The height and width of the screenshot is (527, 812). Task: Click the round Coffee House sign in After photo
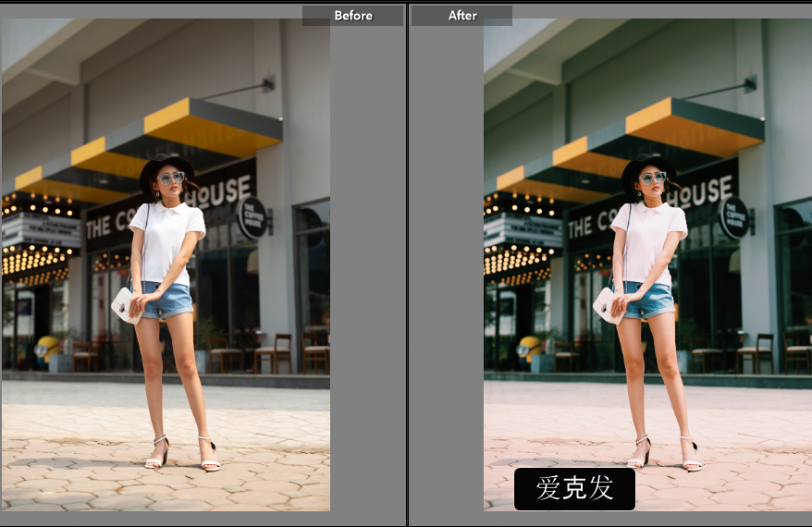click(734, 218)
